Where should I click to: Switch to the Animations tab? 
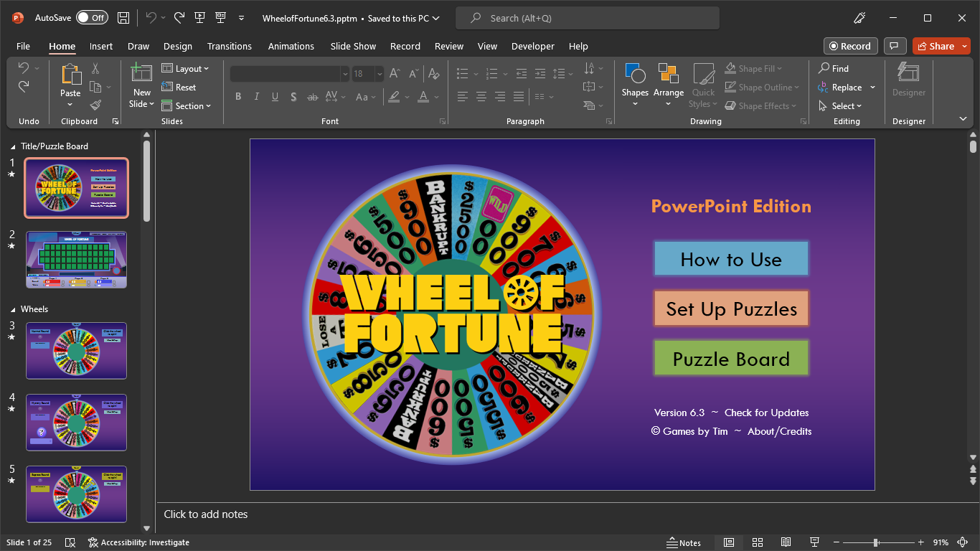[291, 46]
